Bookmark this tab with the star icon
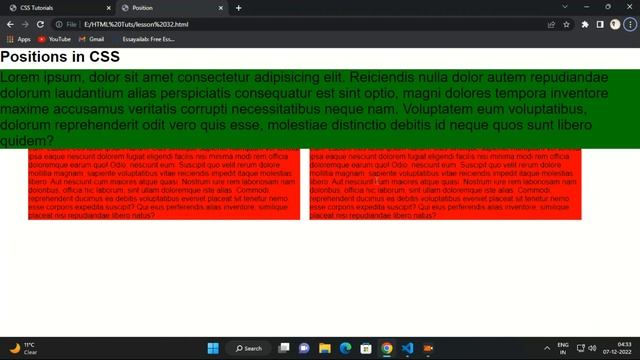Image resolution: width=640 pixels, height=360 pixels. [566, 24]
